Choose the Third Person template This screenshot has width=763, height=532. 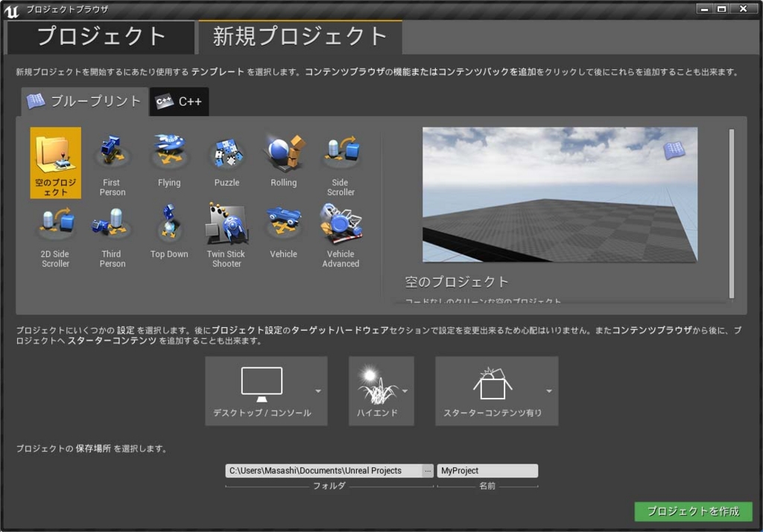click(112, 235)
